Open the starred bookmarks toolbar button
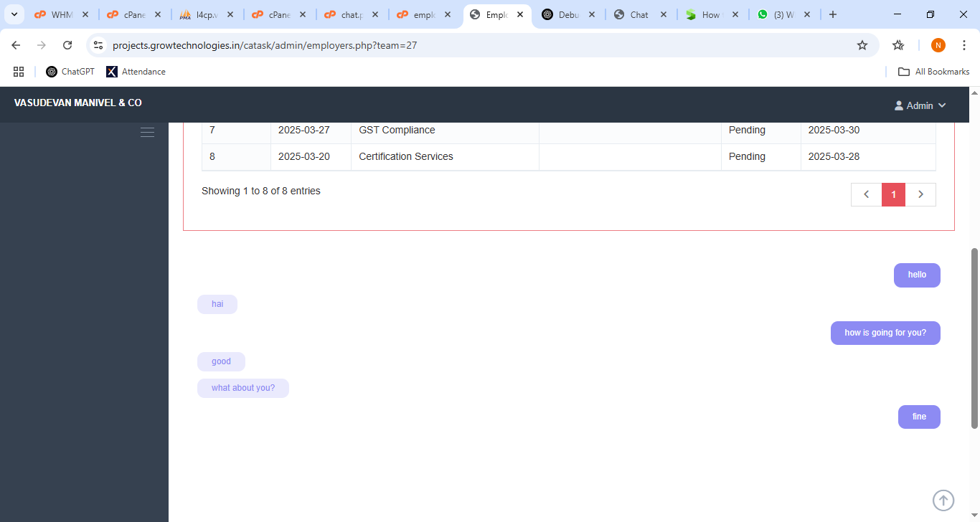Screen dimensions: 980x522 pos(898,45)
